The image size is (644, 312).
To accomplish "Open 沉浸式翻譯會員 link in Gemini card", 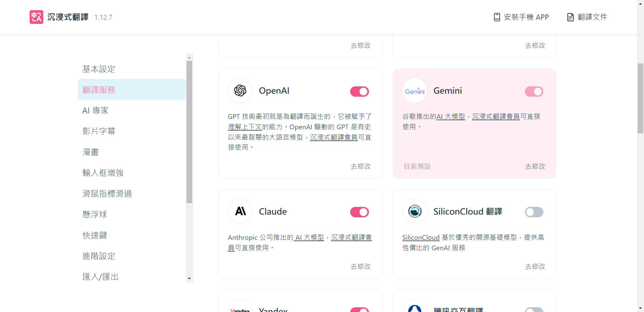I will tap(496, 117).
